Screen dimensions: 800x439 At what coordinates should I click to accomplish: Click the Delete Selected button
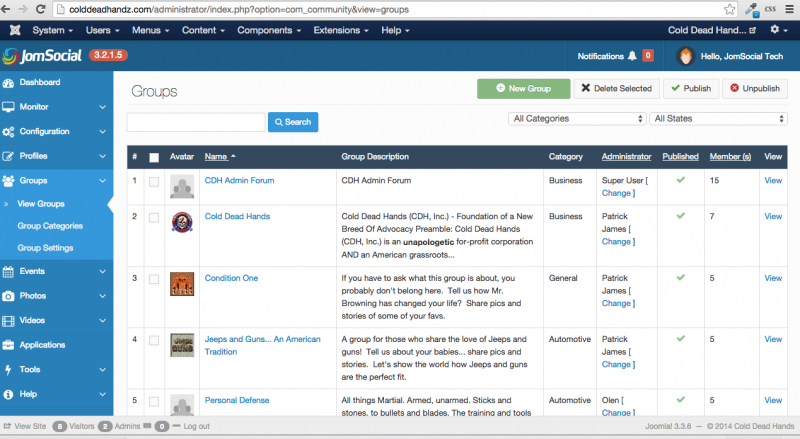[x=616, y=88]
